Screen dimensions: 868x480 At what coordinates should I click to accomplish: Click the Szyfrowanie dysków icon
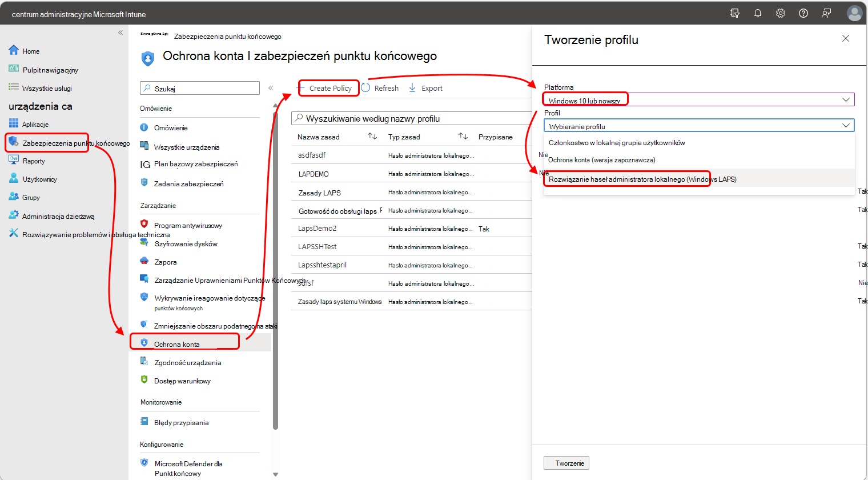[x=144, y=242]
